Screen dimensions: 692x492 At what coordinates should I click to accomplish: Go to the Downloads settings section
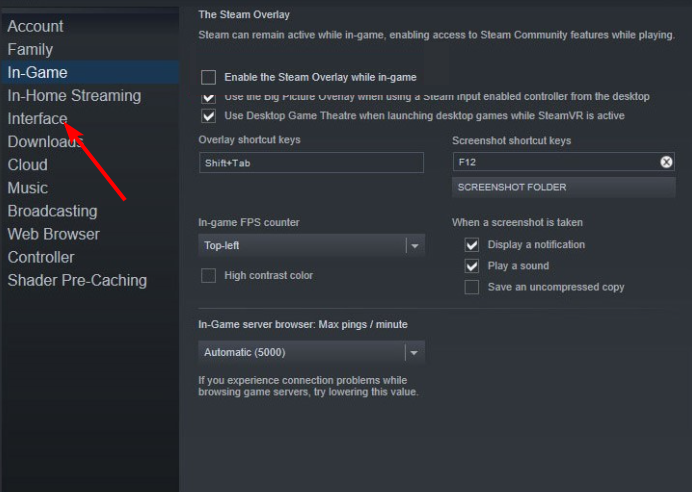tap(44, 142)
